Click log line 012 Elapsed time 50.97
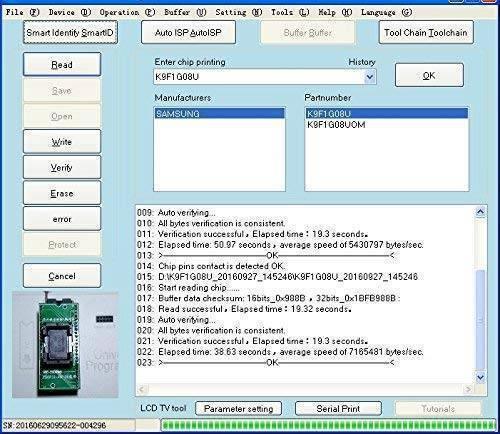This screenshot has width=500, height=434. point(280,245)
